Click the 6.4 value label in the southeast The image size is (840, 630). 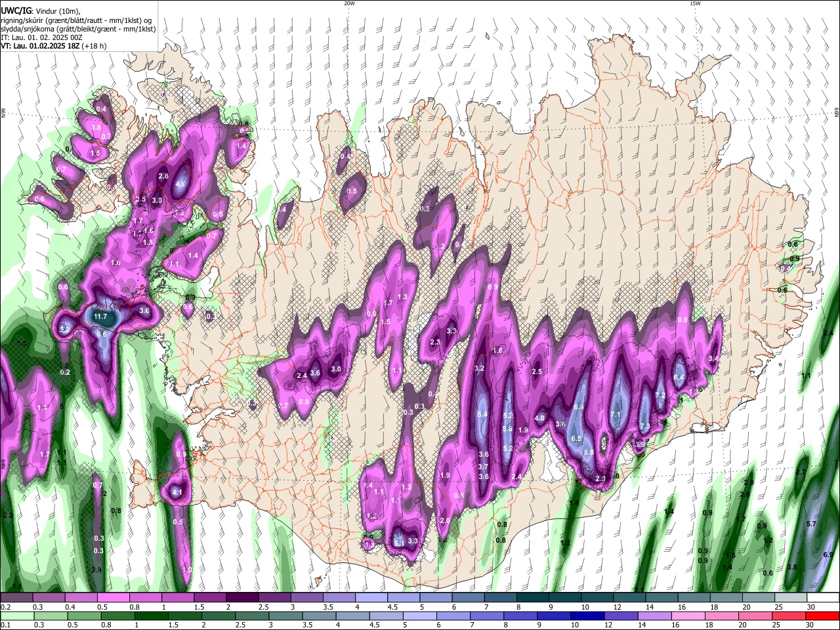click(679, 377)
